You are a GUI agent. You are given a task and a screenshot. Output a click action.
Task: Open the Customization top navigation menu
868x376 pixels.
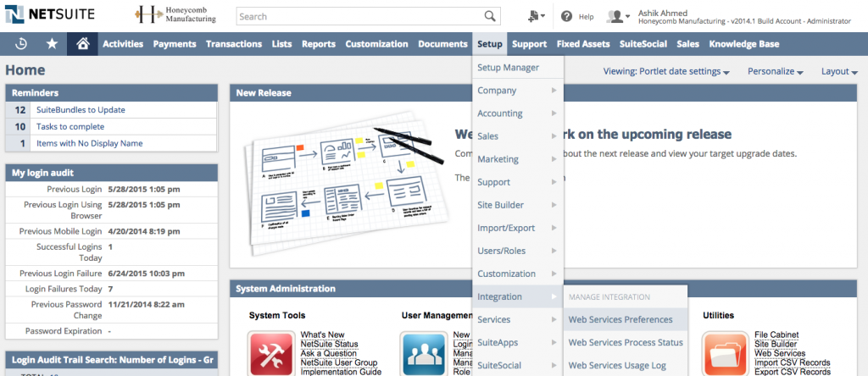(x=376, y=44)
